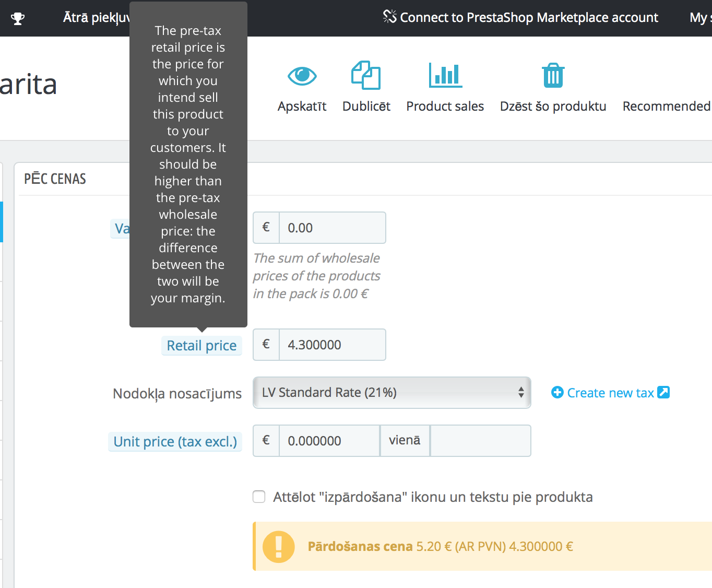Click the plus icon beside Create new tax

point(557,392)
